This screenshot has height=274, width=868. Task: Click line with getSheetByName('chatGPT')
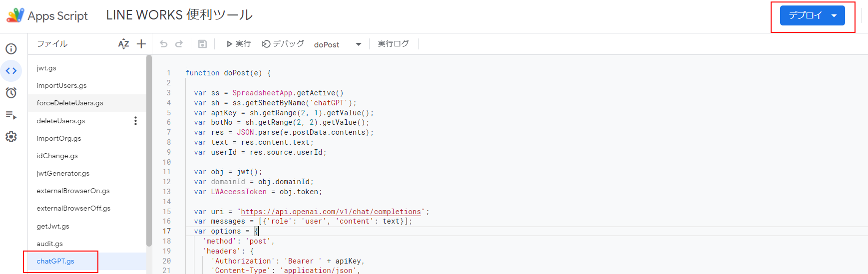pos(275,103)
